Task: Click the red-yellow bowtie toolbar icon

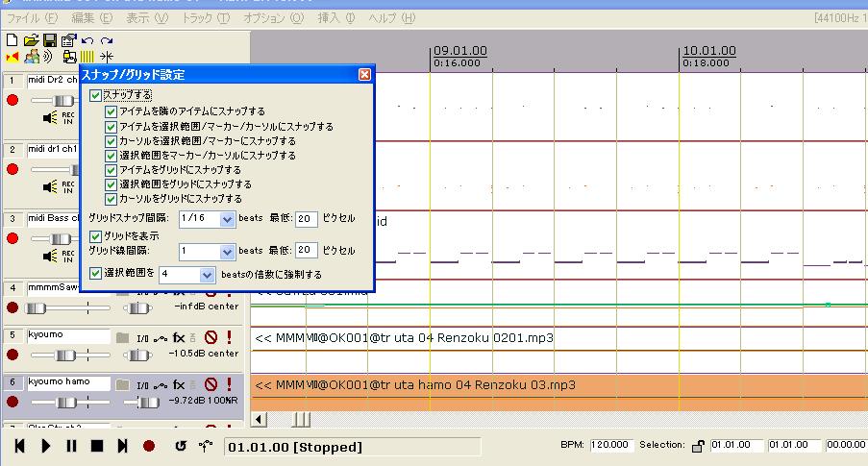Action: tap(12, 57)
